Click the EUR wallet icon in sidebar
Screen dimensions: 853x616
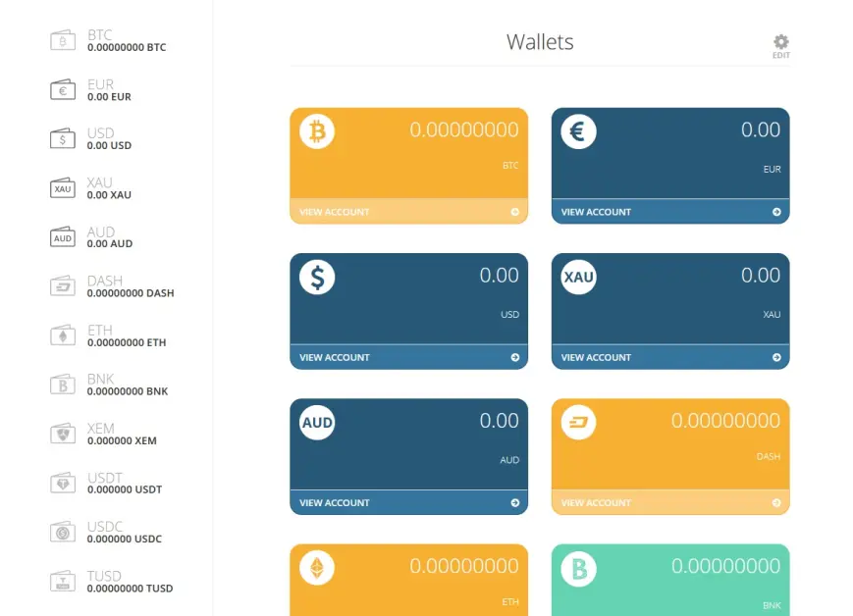tap(63, 89)
